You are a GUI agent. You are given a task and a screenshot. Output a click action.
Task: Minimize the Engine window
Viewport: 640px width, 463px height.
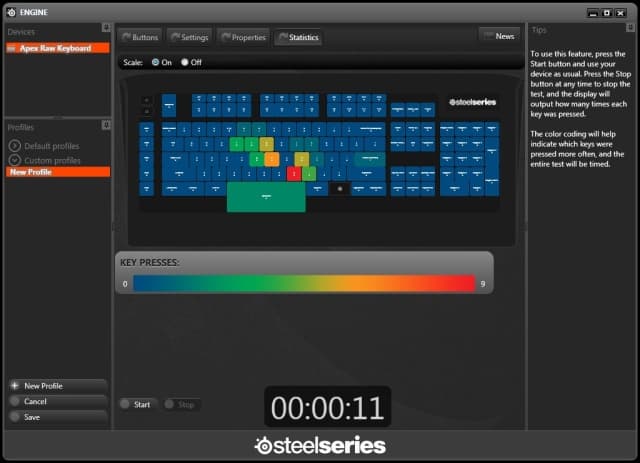(x=593, y=13)
